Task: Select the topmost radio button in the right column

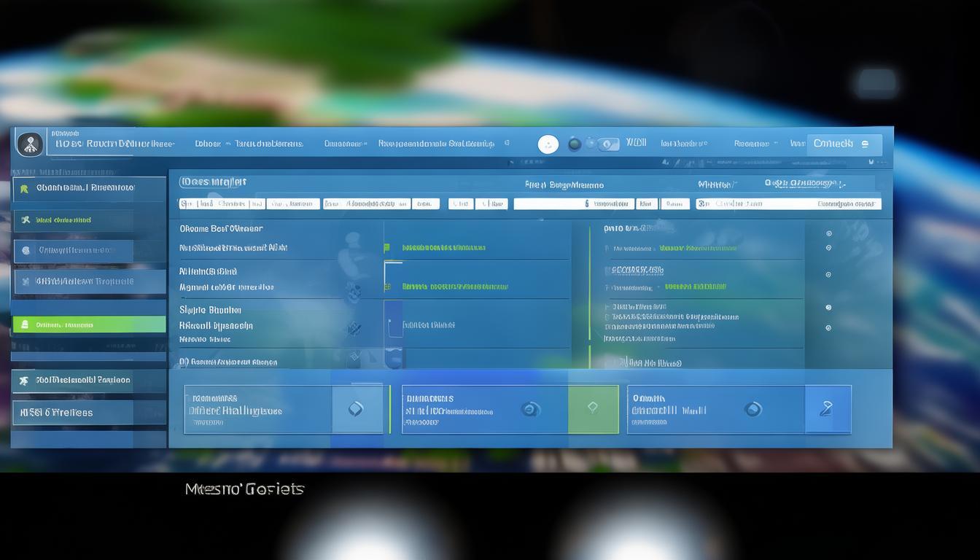Action: tap(828, 233)
